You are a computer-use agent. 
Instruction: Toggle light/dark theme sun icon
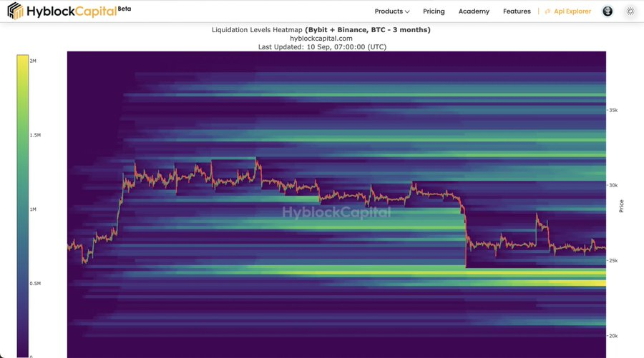click(630, 11)
